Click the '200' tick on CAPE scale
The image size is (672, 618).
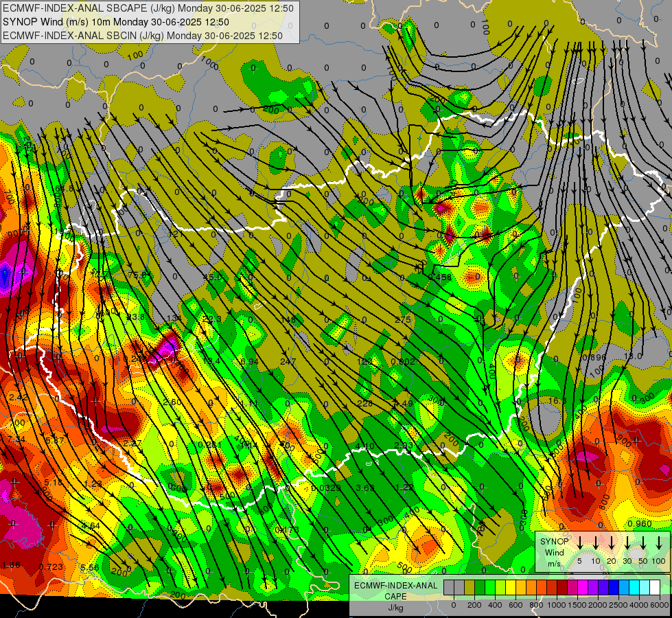(474, 605)
